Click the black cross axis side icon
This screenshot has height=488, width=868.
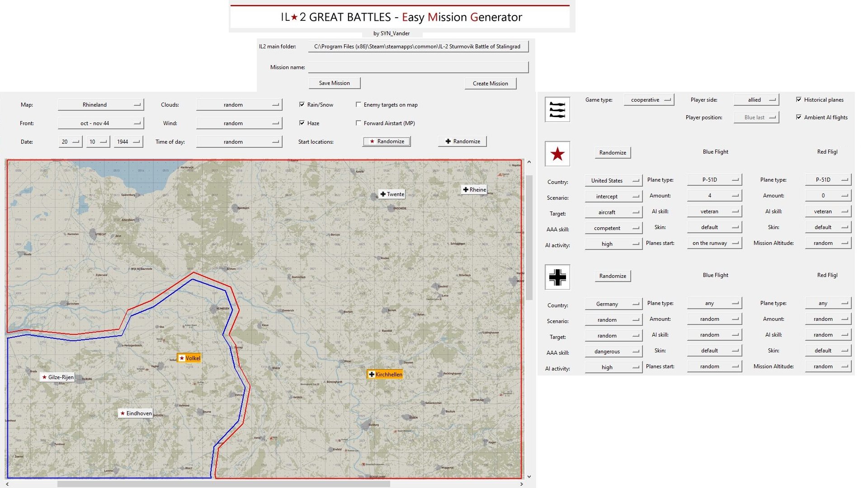[557, 277]
